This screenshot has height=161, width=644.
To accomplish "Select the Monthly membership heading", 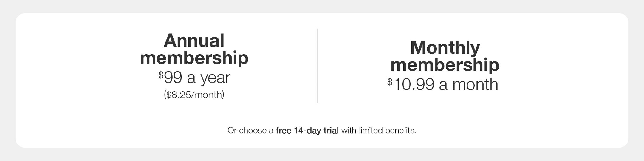I will pos(445,56).
